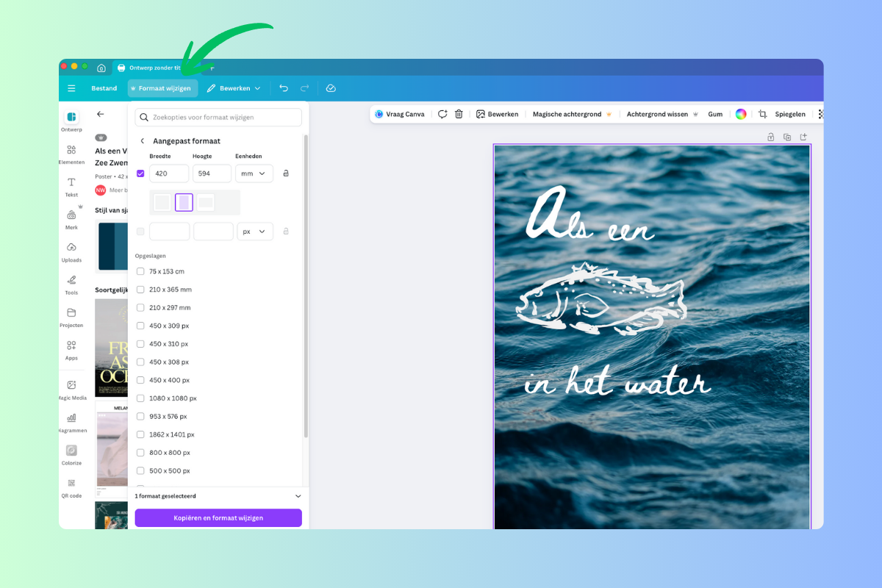The width and height of the screenshot is (882, 588).
Task: Click Kopiëren en formaat wijzigen button
Action: [218, 518]
